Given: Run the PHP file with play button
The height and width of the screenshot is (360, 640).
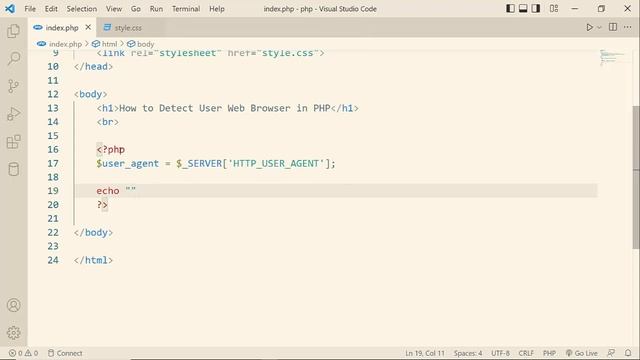Looking at the screenshot, I should click(x=589, y=27).
